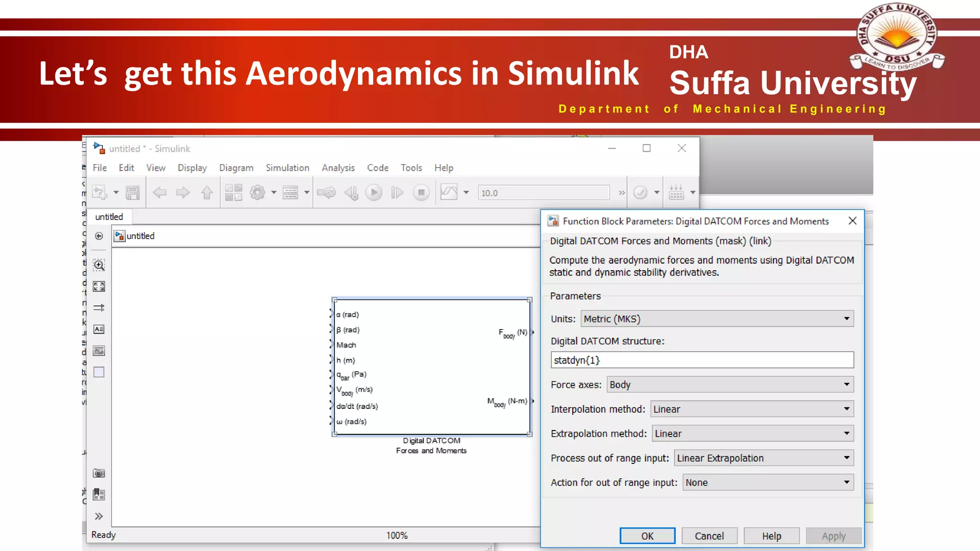
Task: Open Action for out of range dropdown
Action: pyautogui.click(x=768, y=482)
